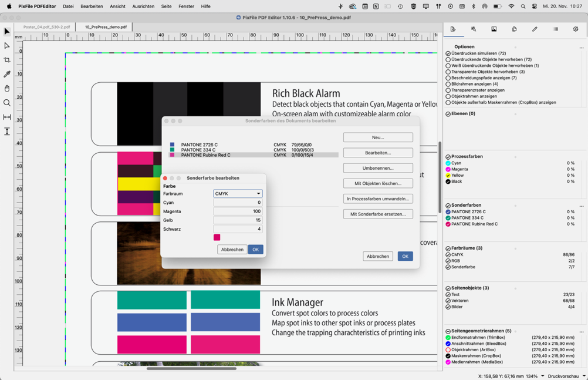Image resolution: width=588 pixels, height=380 pixels.
Task: Click the PANTONE 2726 C swatch in list
Action: (172, 144)
